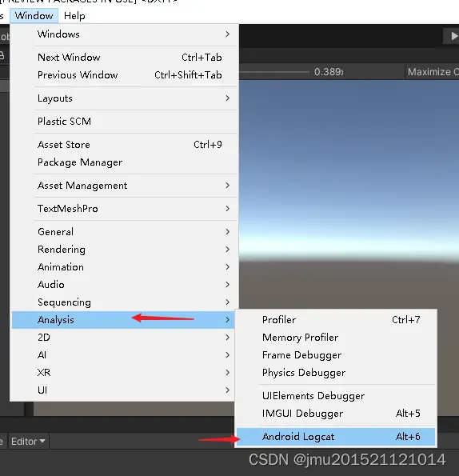Open the Window menu
Screen dimensions: 459x476
[x=34, y=16]
